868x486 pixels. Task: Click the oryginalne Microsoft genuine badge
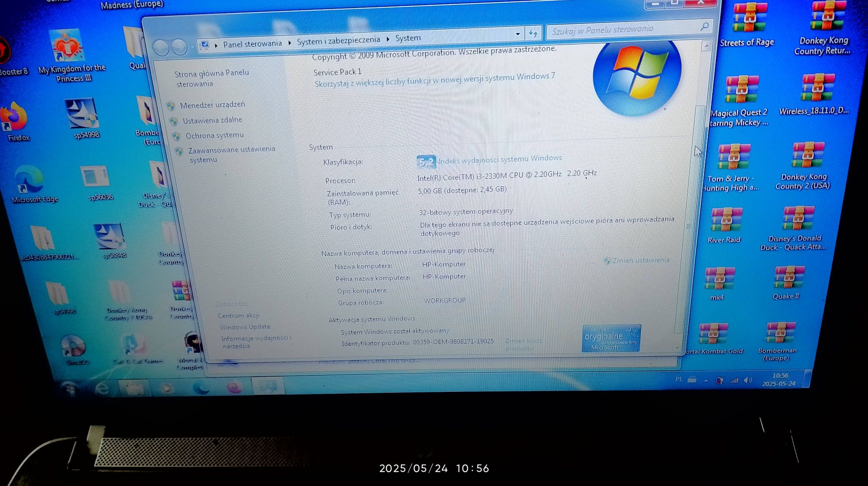coord(611,338)
